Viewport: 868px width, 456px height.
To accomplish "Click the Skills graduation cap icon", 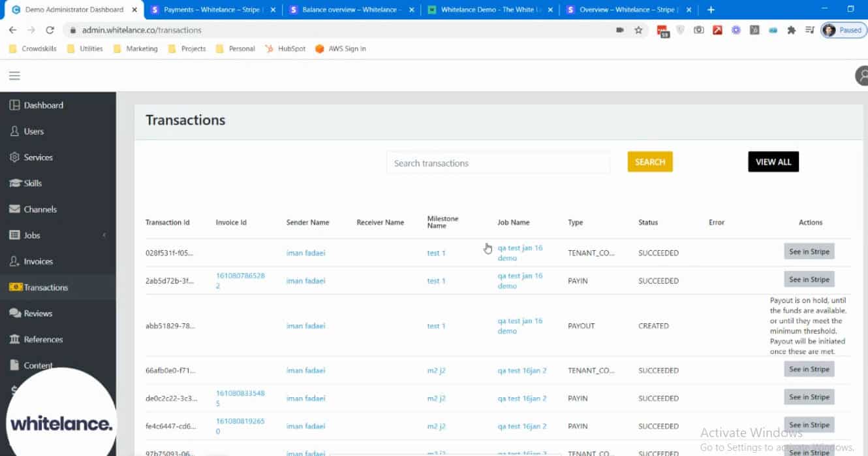I will tap(14, 184).
